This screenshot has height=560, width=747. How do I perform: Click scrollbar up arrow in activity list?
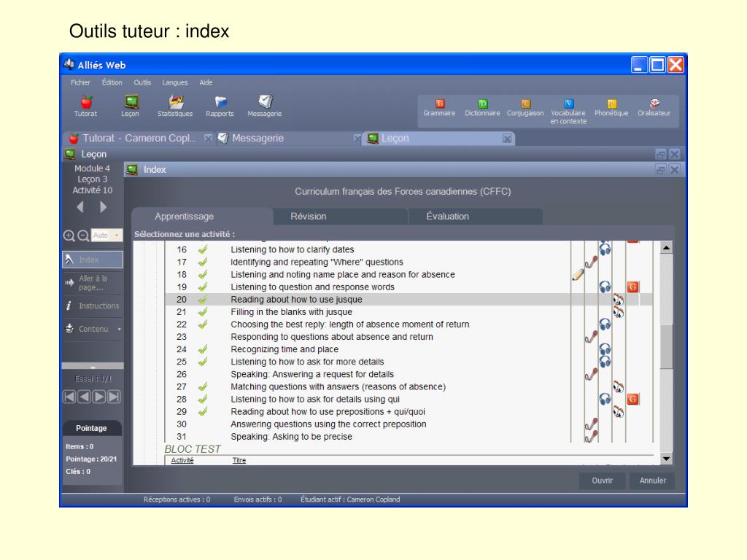[x=667, y=248]
